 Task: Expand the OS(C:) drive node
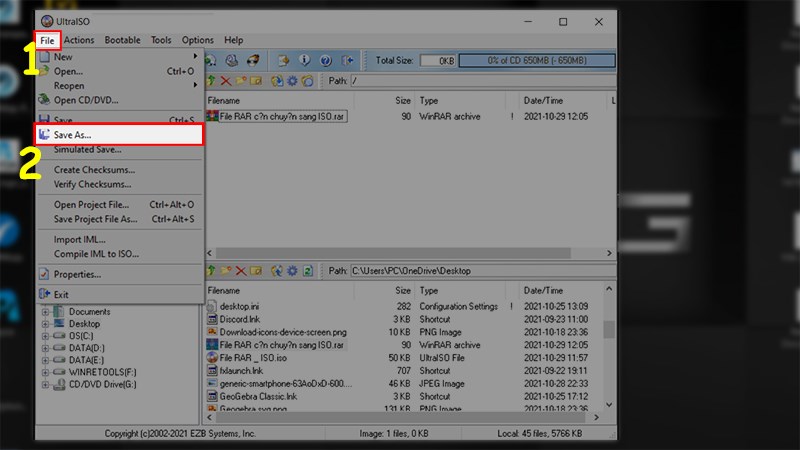[x=45, y=336]
